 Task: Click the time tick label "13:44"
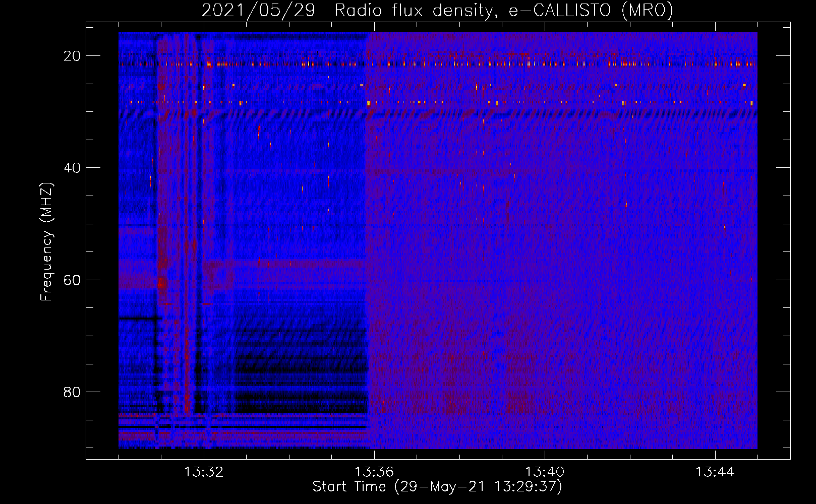[715, 472]
